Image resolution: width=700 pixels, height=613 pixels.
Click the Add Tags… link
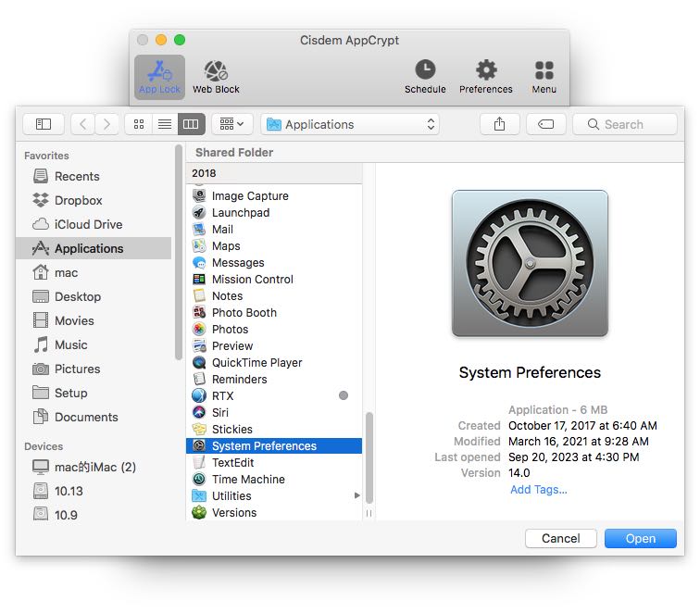tap(538, 490)
